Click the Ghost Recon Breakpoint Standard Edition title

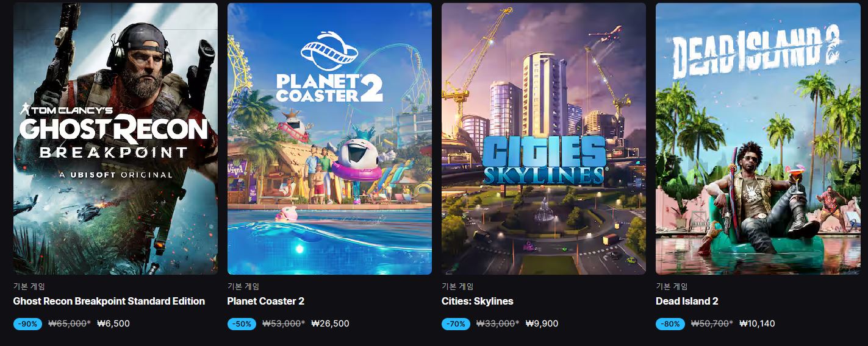click(x=109, y=301)
